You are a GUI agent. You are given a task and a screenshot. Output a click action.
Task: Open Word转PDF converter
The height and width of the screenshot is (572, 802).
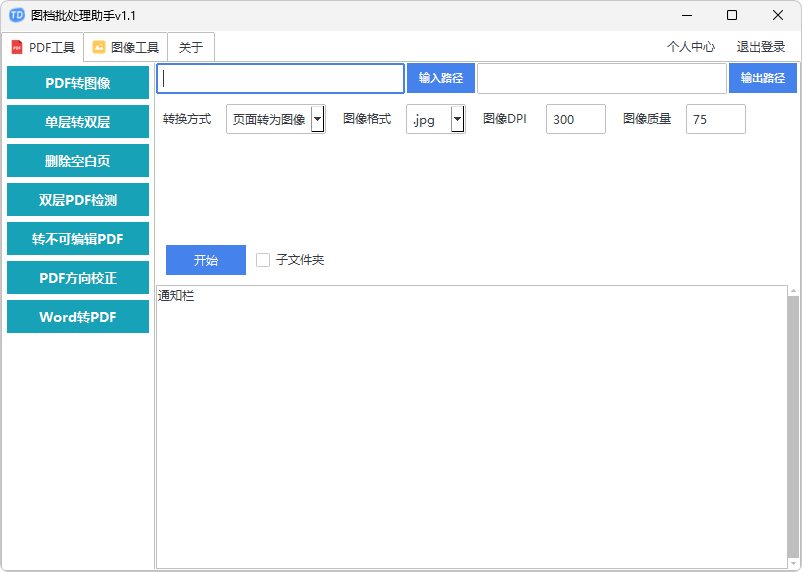click(x=78, y=317)
